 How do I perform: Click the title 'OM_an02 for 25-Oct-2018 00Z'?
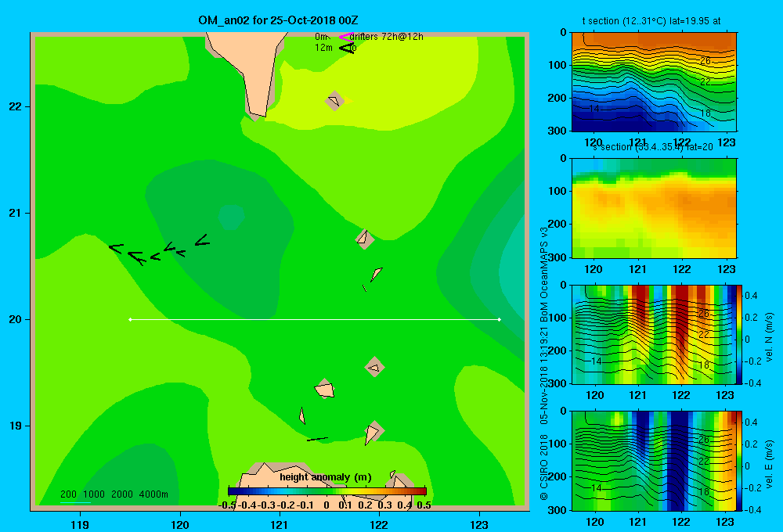tap(278, 20)
